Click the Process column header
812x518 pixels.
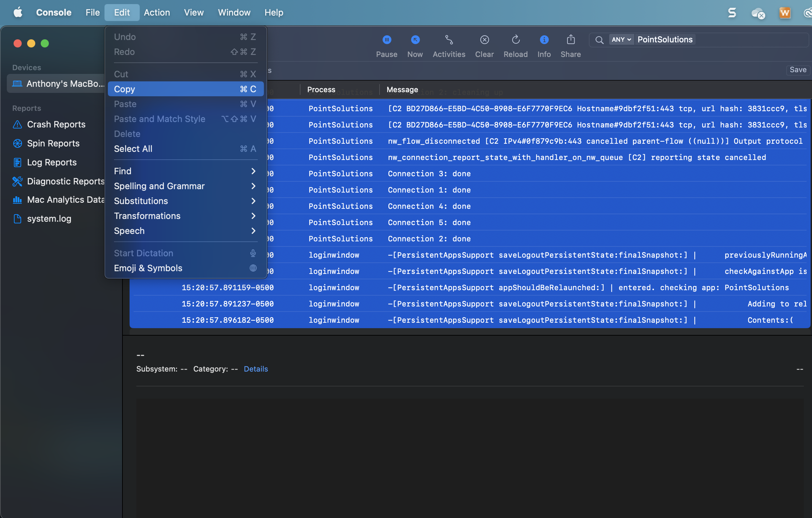[x=321, y=89]
